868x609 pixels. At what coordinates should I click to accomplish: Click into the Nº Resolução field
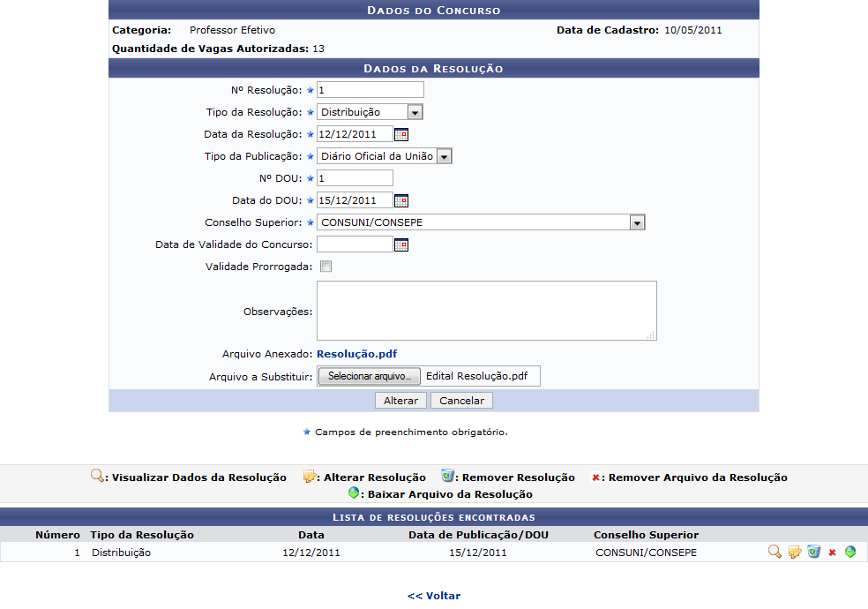pos(370,90)
